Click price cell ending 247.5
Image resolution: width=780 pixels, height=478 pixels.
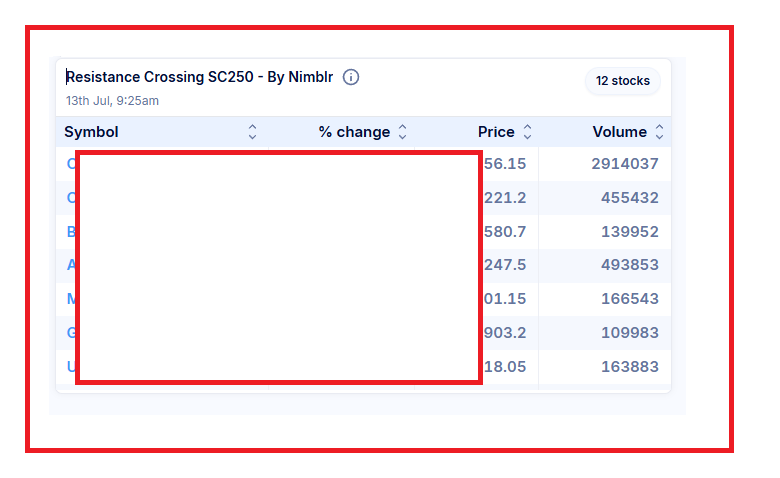[505, 265]
